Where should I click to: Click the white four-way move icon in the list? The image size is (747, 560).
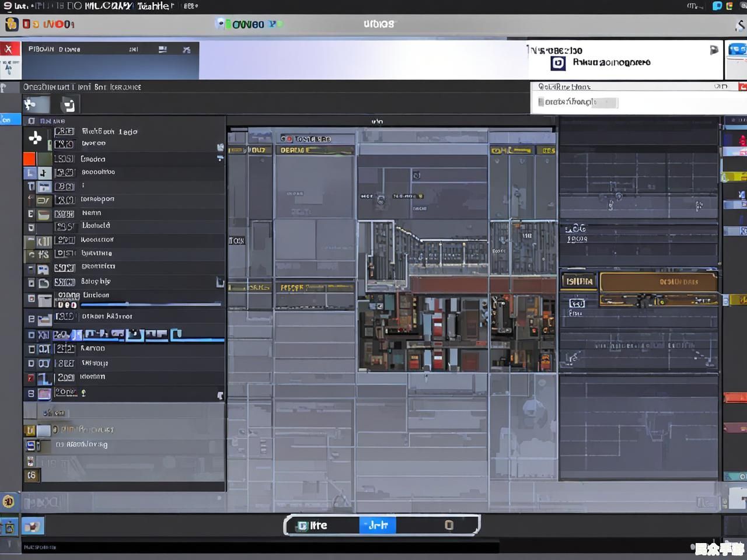pyautogui.click(x=35, y=138)
